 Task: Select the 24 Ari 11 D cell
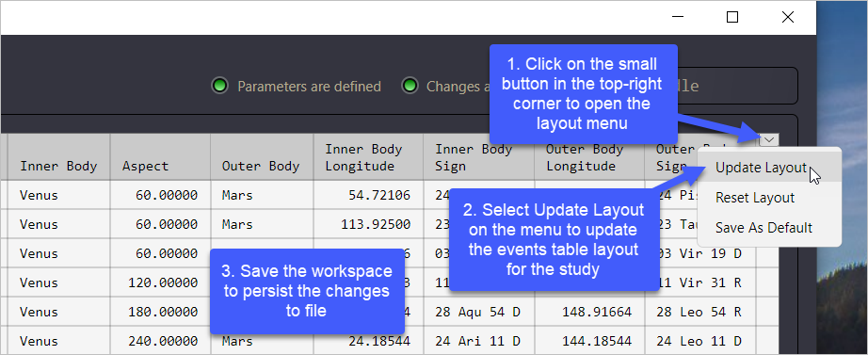478,341
